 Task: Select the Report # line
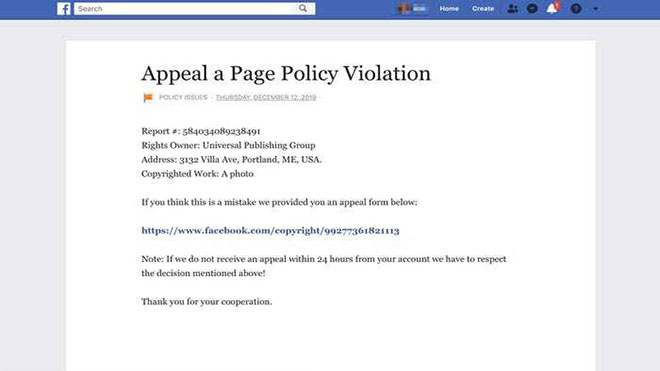pyautogui.click(x=201, y=131)
